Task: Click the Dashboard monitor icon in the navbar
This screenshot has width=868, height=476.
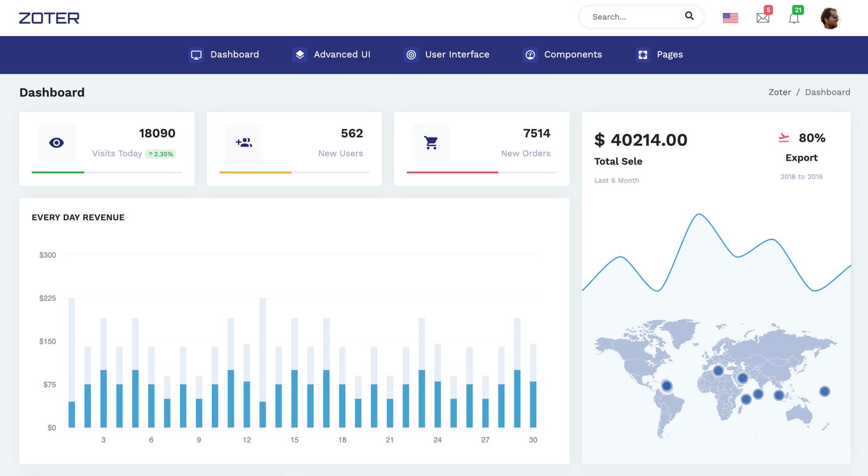Action: pyautogui.click(x=196, y=55)
